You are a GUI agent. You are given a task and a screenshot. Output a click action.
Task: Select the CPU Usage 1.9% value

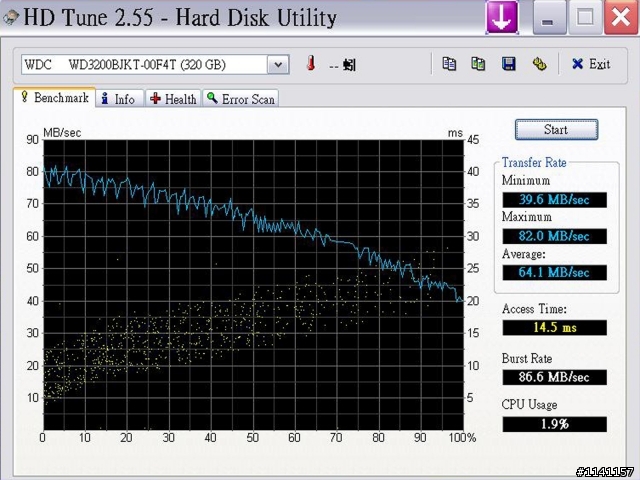pyautogui.click(x=554, y=424)
